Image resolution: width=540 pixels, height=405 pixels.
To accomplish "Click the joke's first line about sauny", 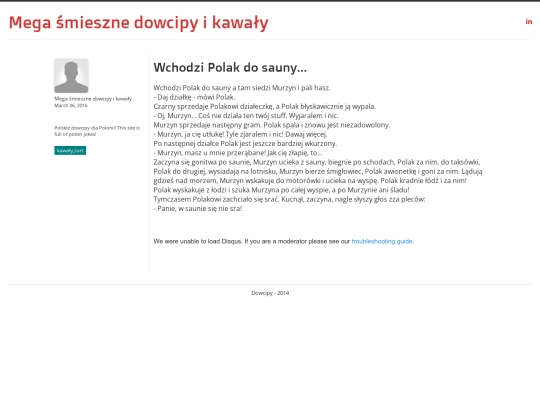I will point(242,88).
